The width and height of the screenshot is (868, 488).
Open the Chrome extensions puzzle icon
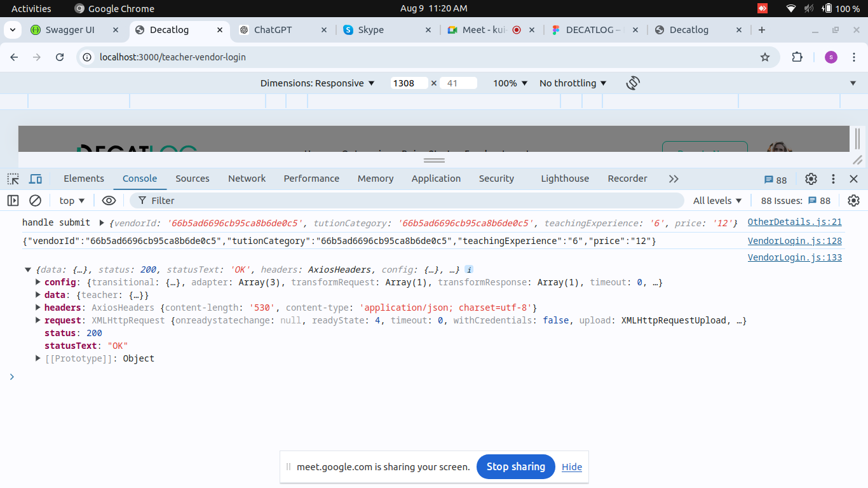797,57
